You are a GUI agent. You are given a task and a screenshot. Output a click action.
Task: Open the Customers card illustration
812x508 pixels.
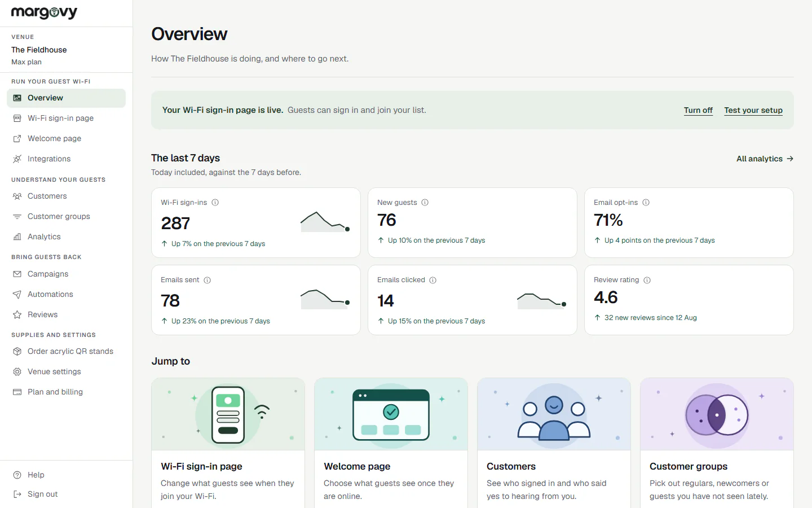pos(554,414)
